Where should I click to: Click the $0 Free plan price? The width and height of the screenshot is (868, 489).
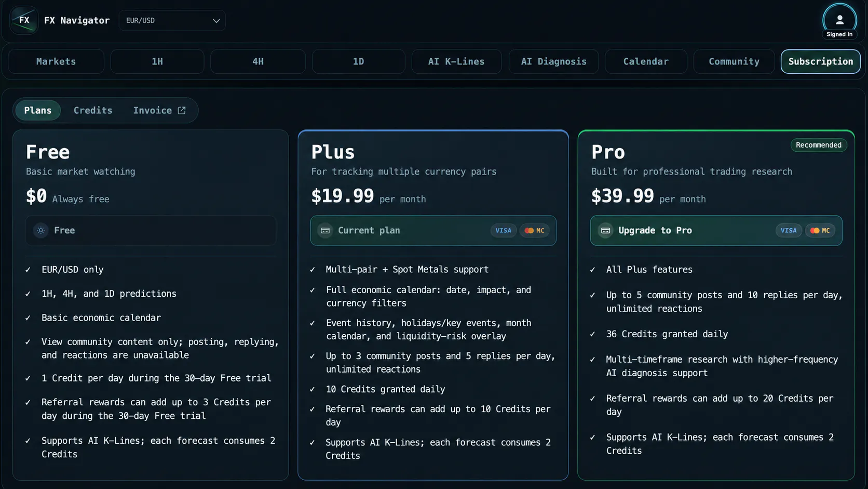pos(36,196)
